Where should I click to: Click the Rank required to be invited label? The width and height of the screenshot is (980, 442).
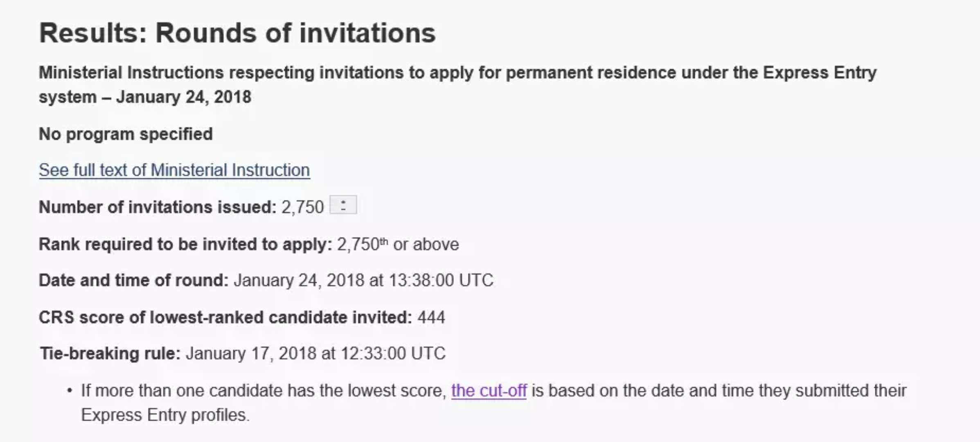[x=185, y=244]
